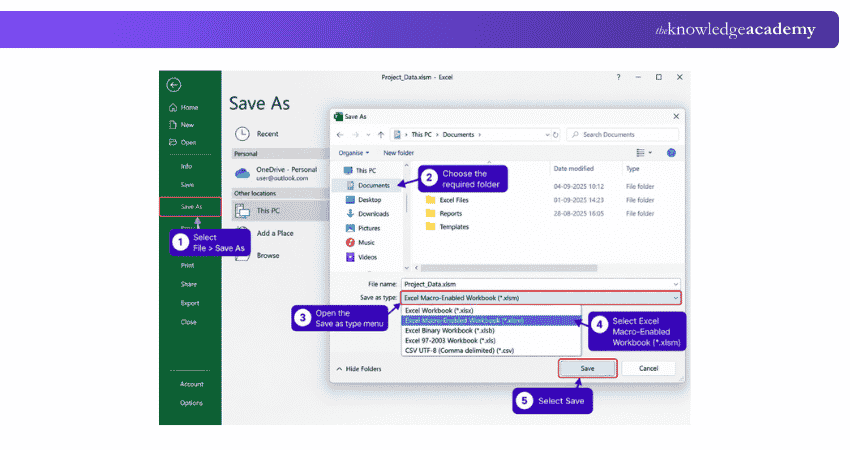Select Videos in the navigation pane
Viewport: 850px width, 450px height.
361,257
